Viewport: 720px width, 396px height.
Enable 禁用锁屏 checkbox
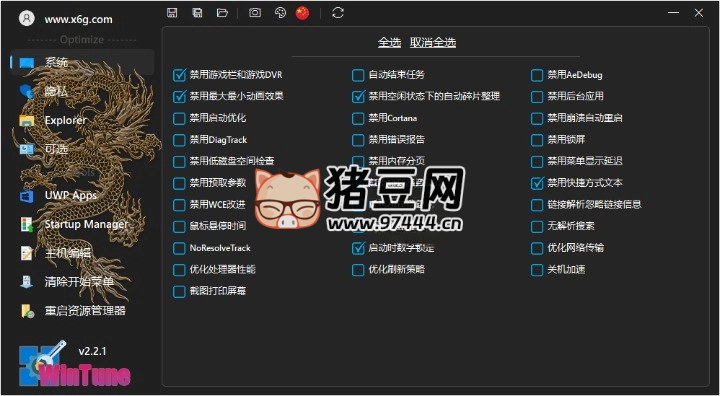point(537,140)
